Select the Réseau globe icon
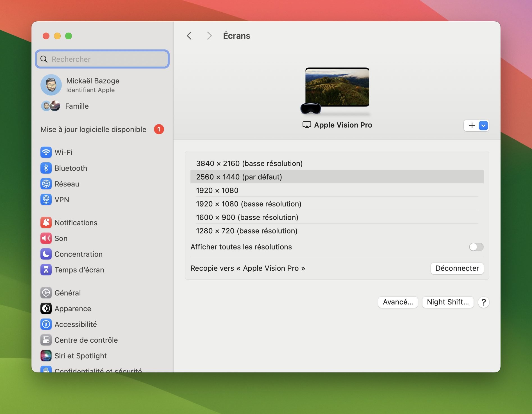Viewport: 532px width, 414px height. (46, 184)
